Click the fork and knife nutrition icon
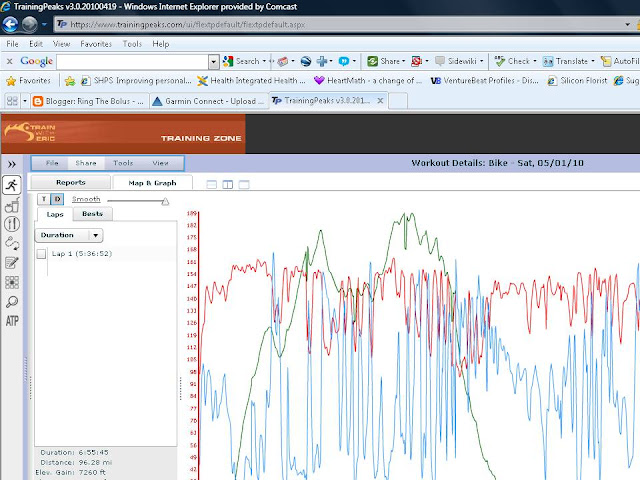 [x=12, y=224]
